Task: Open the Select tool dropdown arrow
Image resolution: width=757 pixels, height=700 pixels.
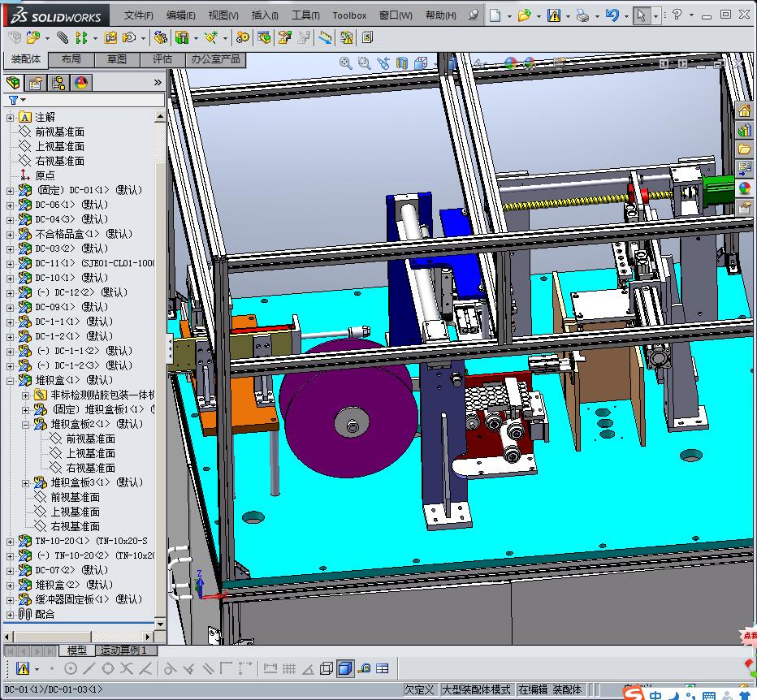Action: click(x=655, y=16)
